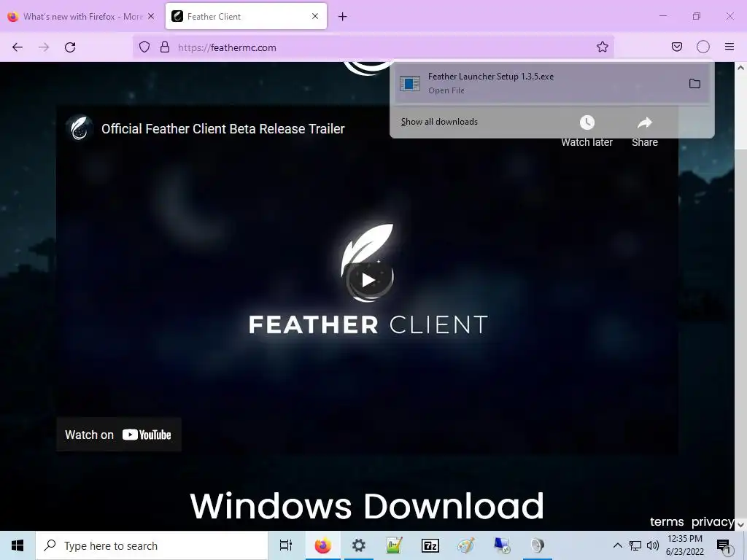Open Save to Pocket

tap(676, 47)
